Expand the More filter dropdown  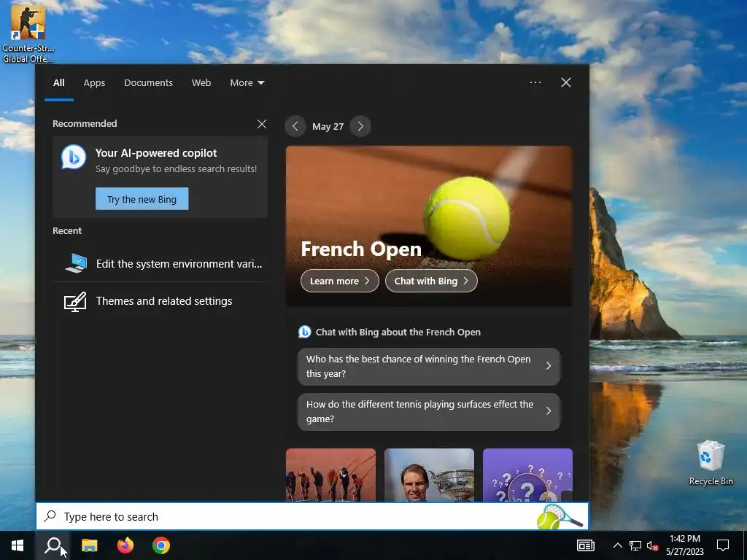[247, 83]
